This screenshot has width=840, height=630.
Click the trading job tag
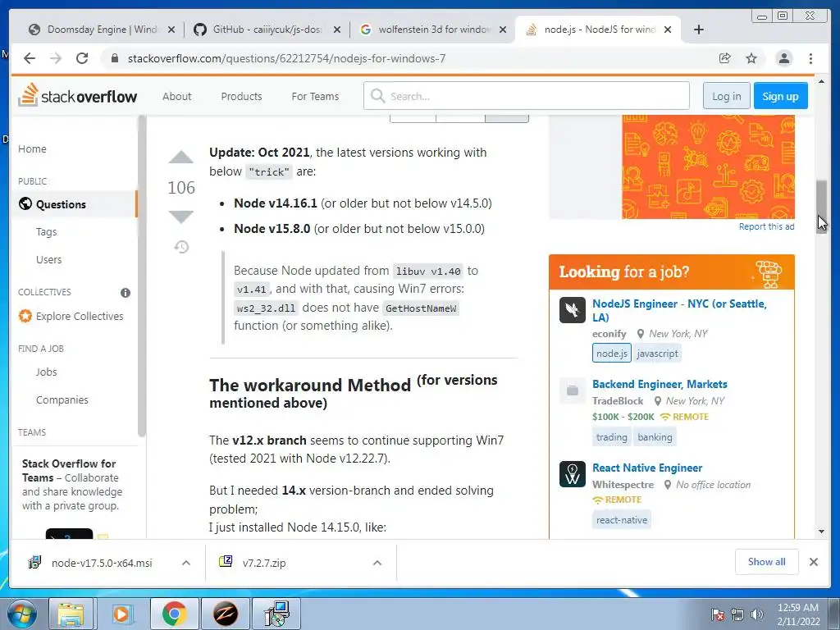(611, 437)
